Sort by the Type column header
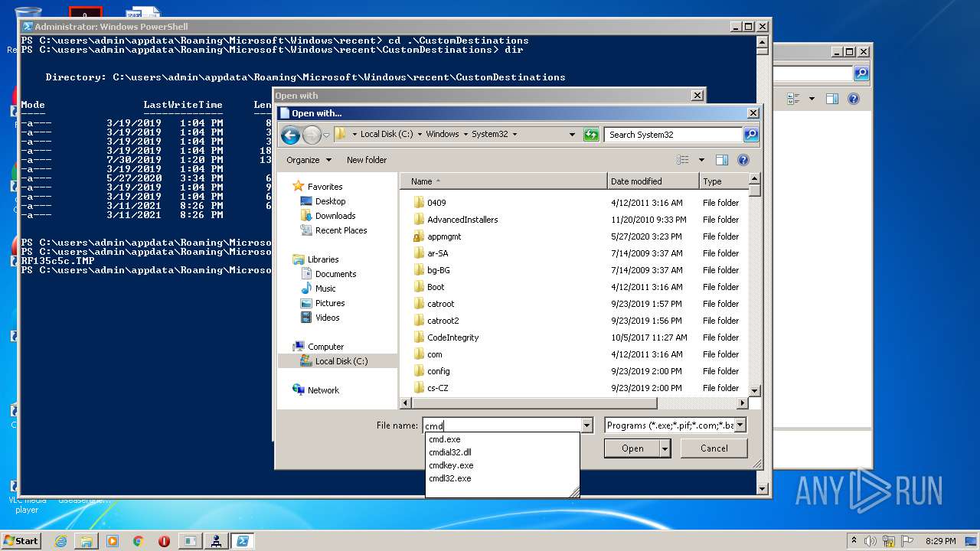Viewport: 980px width, 551px height. 723,181
